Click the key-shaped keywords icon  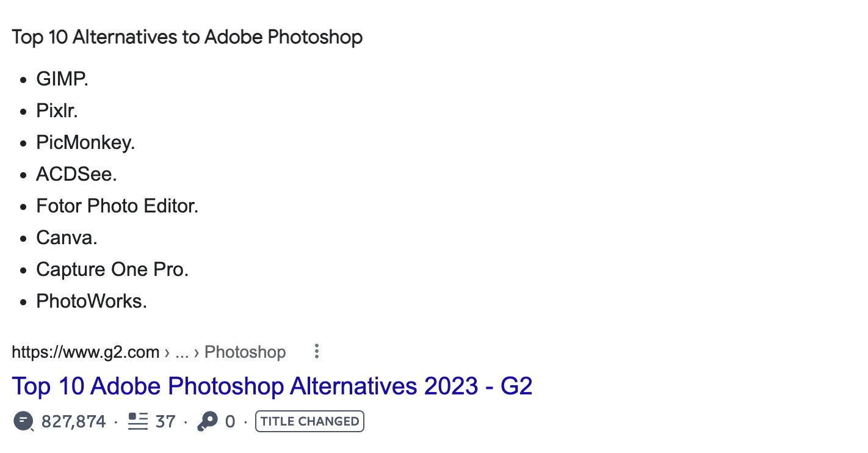pos(208,421)
